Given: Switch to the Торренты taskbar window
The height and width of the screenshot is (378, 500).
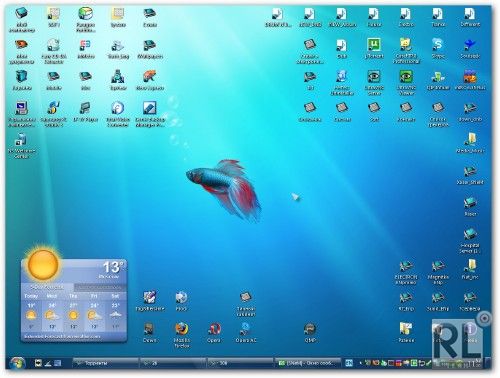Looking at the screenshot, I should point(105,363).
